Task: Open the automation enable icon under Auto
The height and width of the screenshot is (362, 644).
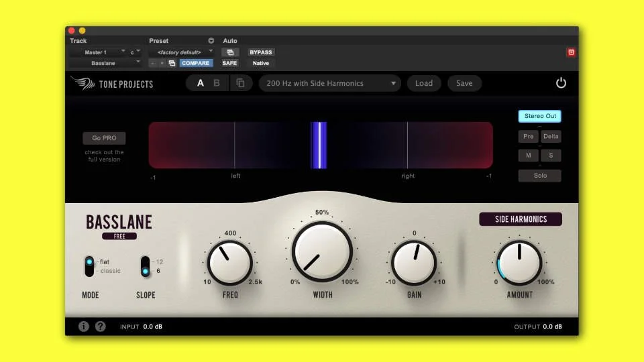Action: pos(230,52)
